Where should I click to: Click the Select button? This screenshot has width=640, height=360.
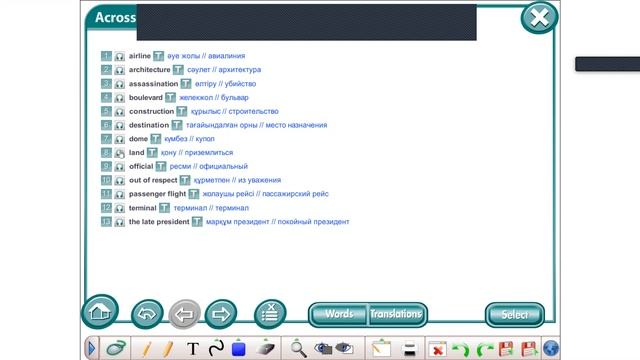coord(515,315)
